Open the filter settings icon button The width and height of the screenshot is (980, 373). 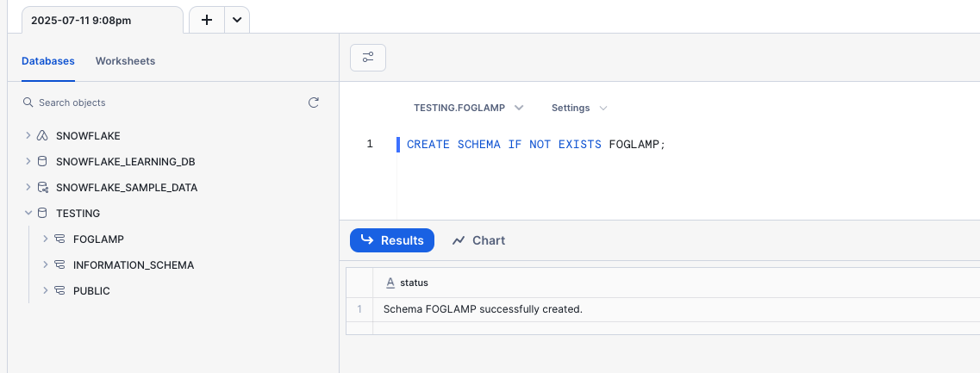pos(368,58)
